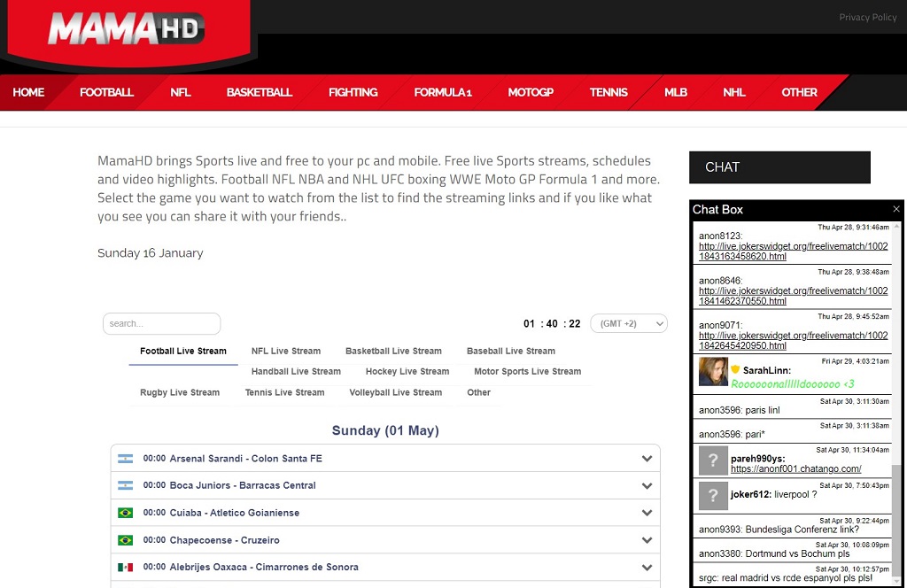This screenshot has height=588, width=907.
Task: Open MOTOGP in the navigation bar
Action: tap(531, 92)
